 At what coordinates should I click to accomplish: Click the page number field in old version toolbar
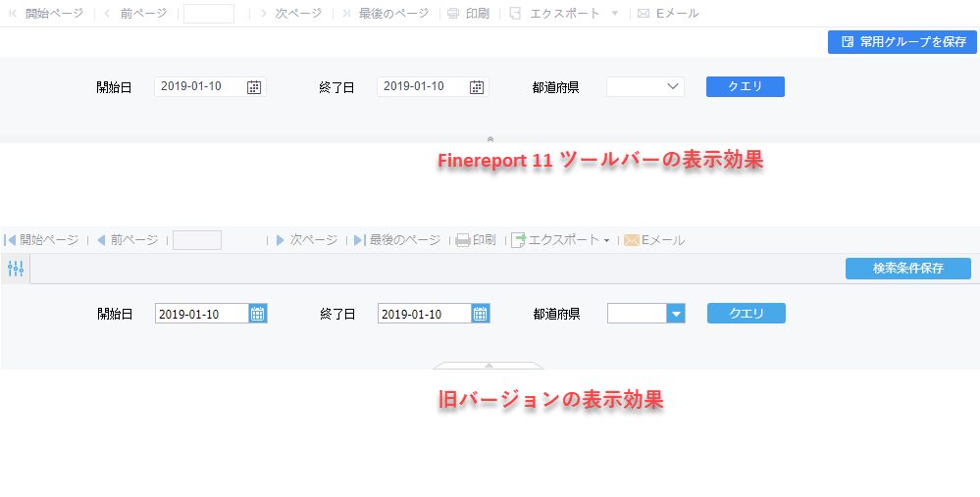(197, 240)
